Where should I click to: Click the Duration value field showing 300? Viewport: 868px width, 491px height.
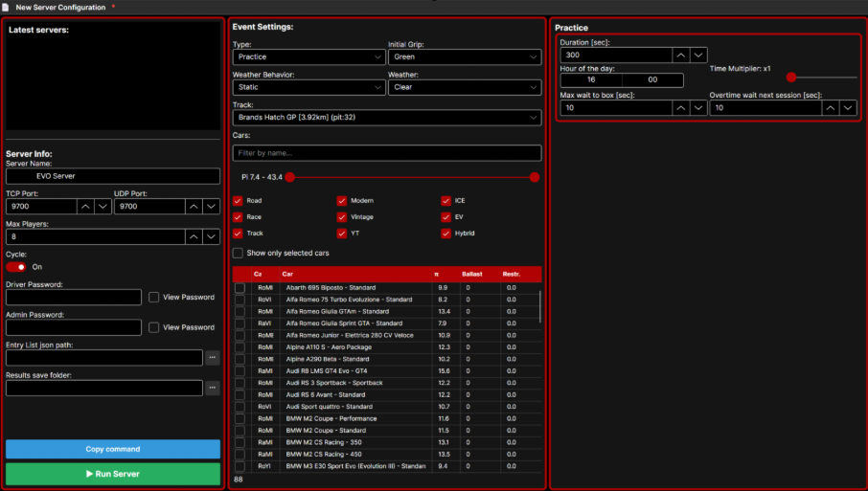616,55
